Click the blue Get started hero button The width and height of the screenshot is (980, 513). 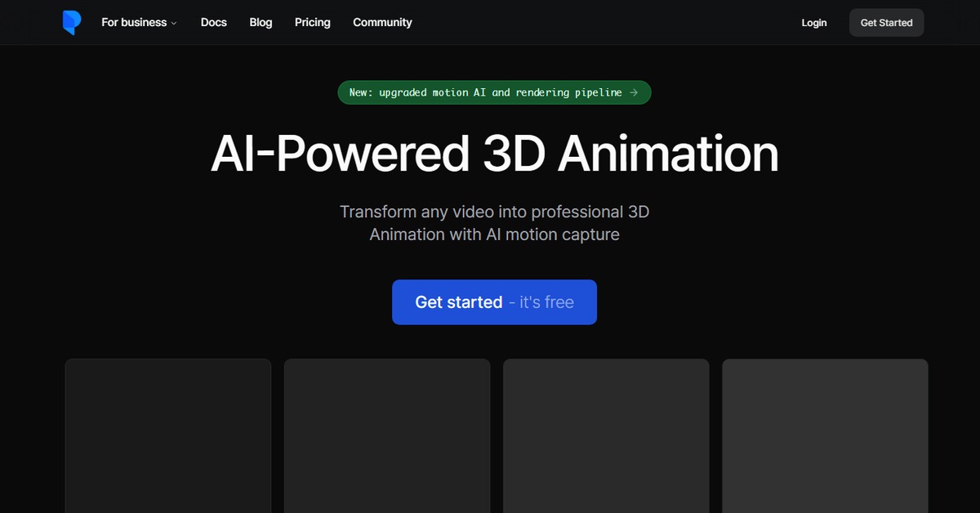click(x=459, y=302)
